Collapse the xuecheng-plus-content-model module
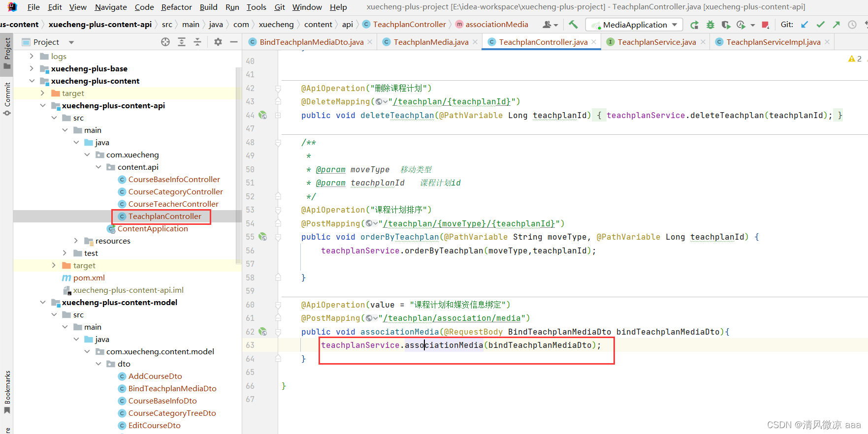 [43, 302]
